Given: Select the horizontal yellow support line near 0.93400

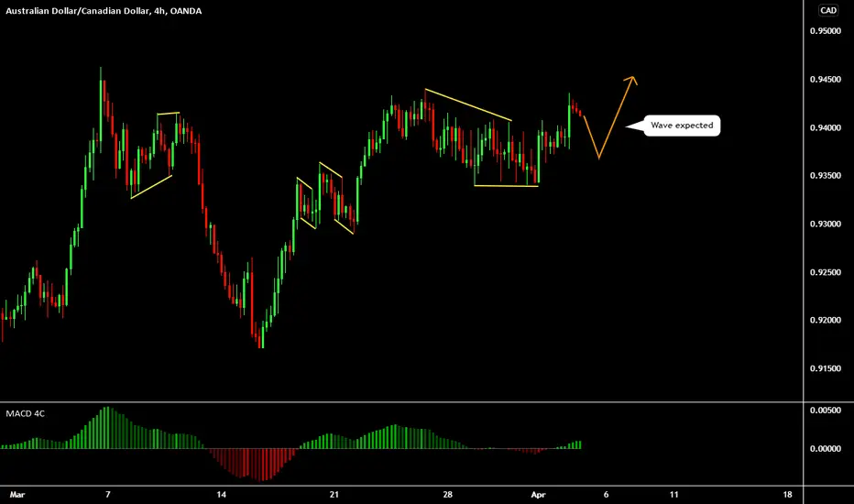Looking at the screenshot, I should point(506,186).
